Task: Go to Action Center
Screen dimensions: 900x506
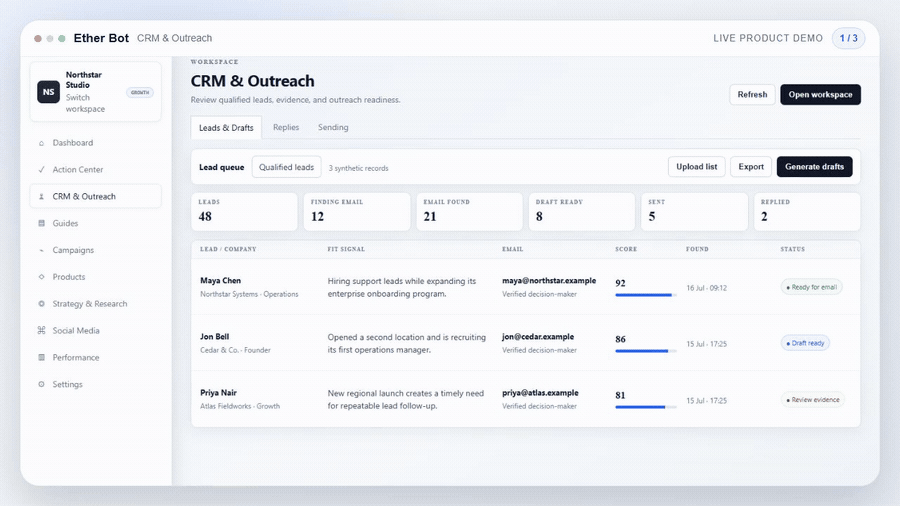Action: (96, 170)
